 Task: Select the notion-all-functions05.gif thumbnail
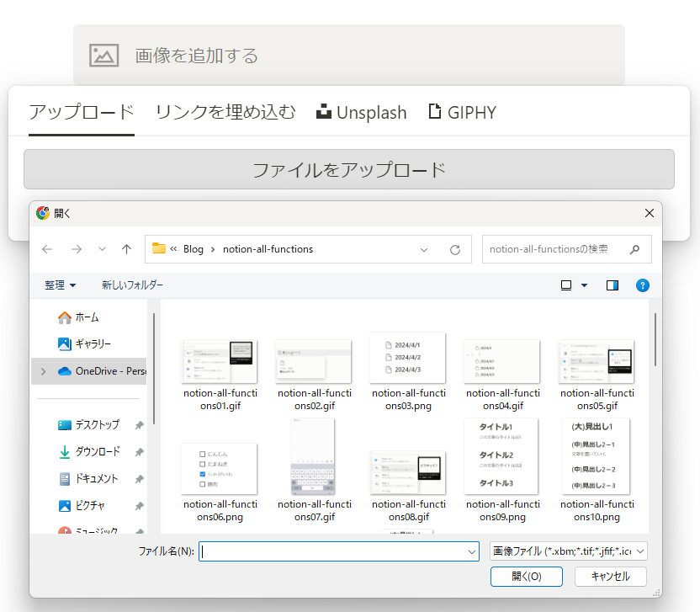pos(597,362)
